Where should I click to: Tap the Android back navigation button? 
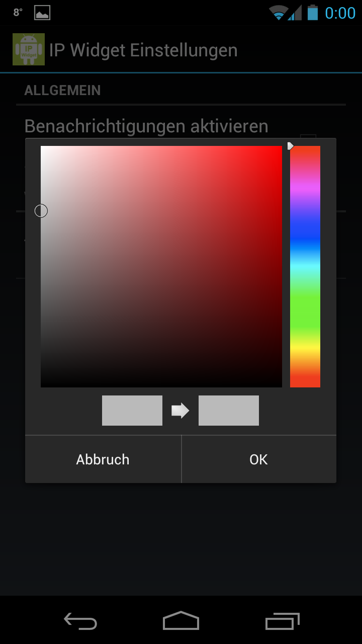coord(80,621)
